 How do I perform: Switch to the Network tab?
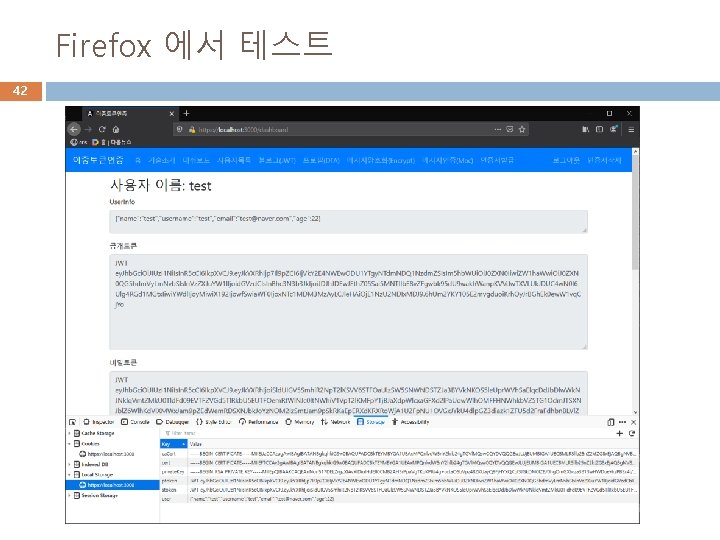336,422
